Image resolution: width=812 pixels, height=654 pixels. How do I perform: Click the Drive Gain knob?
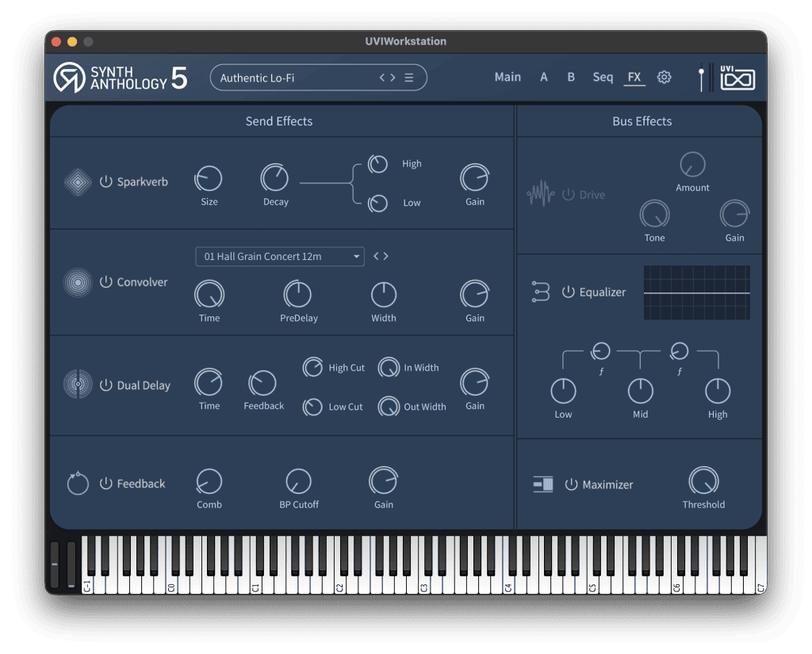coord(734,214)
